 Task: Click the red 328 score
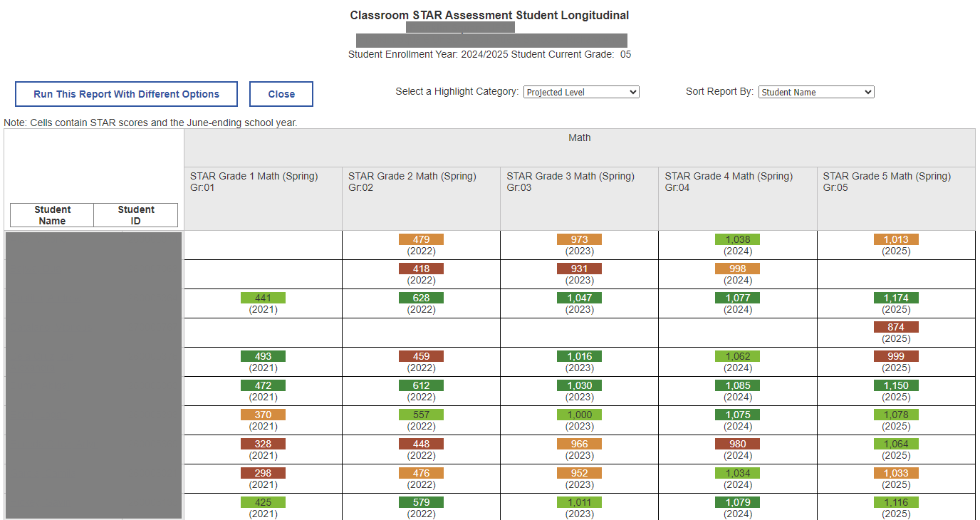[263, 444]
